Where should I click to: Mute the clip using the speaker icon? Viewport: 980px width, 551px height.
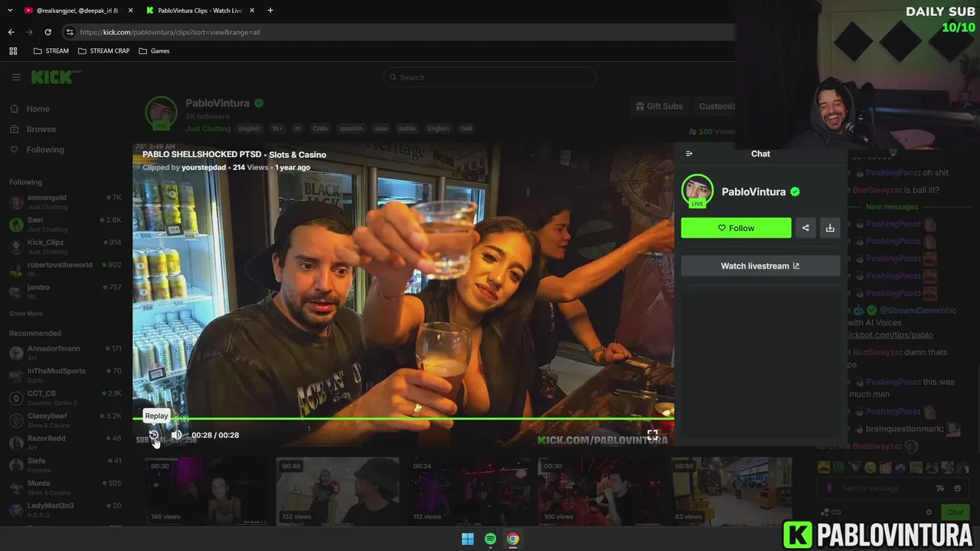click(176, 435)
